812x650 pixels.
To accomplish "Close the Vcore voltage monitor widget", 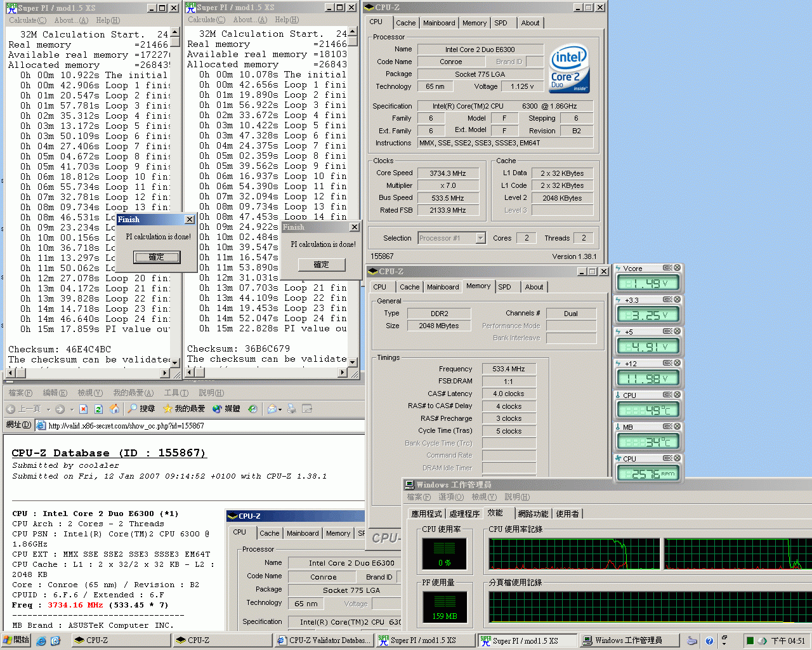I will point(677,268).
